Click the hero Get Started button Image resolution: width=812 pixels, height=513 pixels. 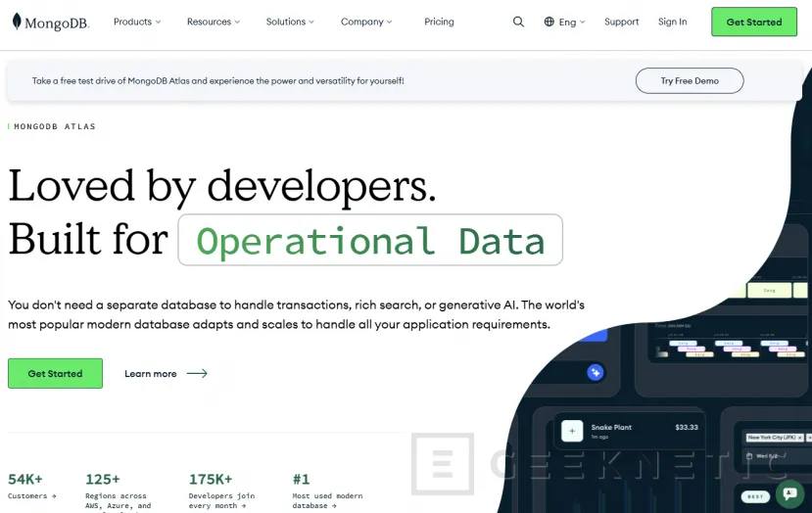[55, 373]
